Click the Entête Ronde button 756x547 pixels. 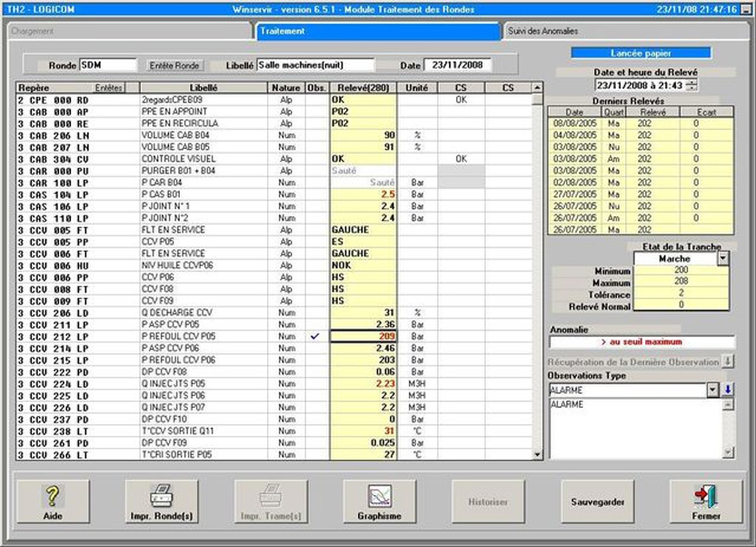(x=174, y=65)
